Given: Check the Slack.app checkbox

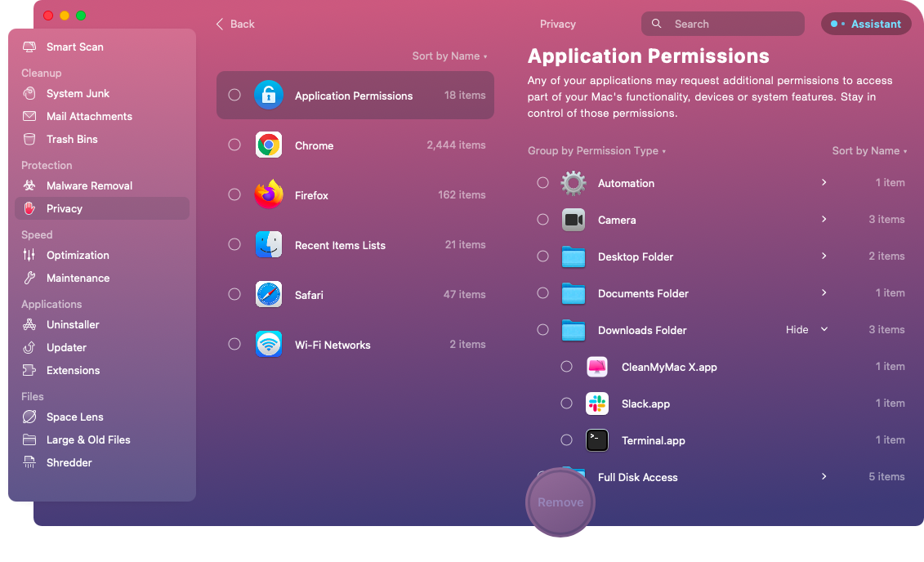Looking at the screenshot, I should tap(566, 404).
